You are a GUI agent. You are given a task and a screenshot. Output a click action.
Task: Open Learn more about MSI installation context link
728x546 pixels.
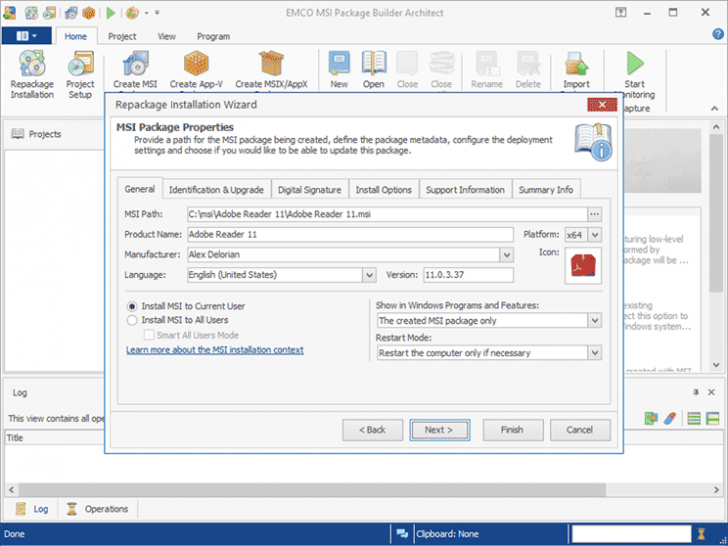pos(214,350)
